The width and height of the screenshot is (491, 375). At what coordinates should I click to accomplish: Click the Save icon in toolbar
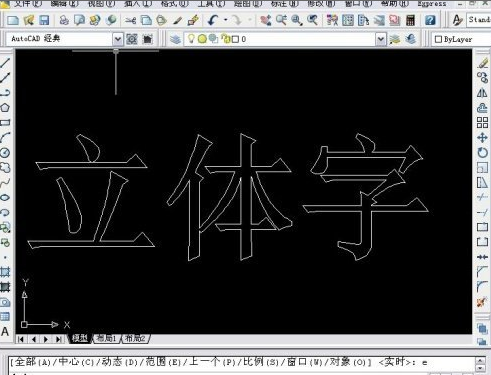[44, 21]
